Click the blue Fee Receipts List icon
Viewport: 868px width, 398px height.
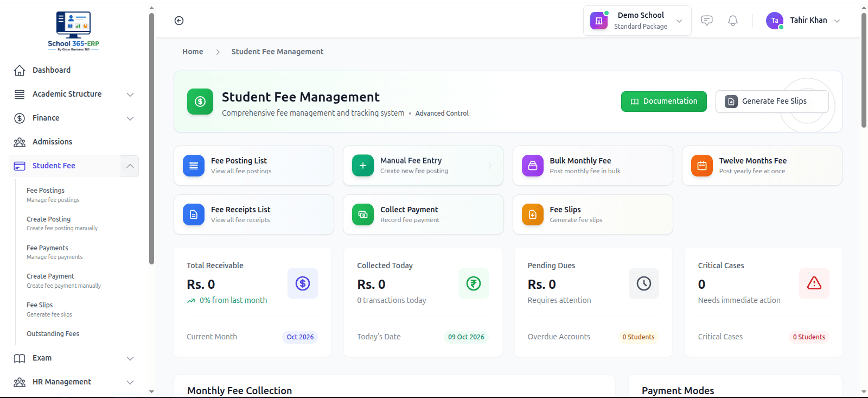click(194, 214)
